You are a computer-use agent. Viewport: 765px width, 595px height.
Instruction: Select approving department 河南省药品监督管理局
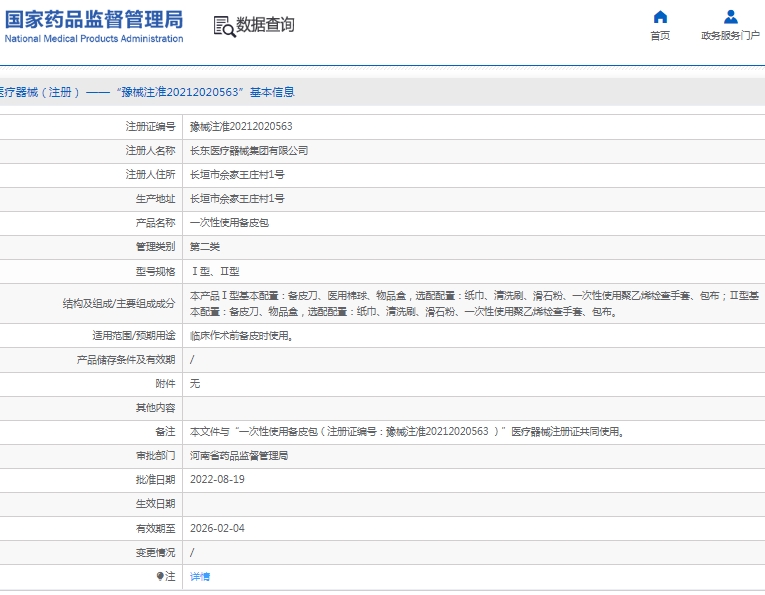click(x=239, y=456)
